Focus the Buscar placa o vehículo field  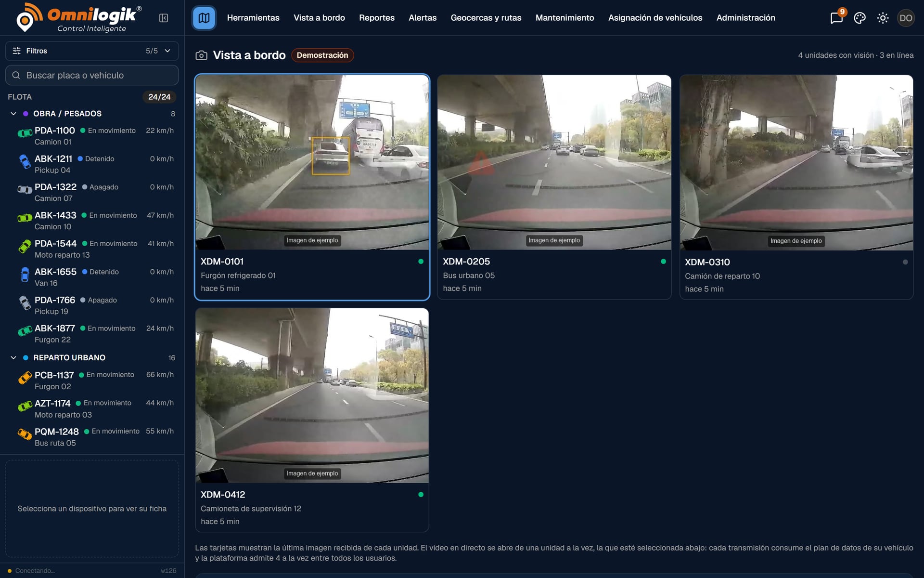92,75
